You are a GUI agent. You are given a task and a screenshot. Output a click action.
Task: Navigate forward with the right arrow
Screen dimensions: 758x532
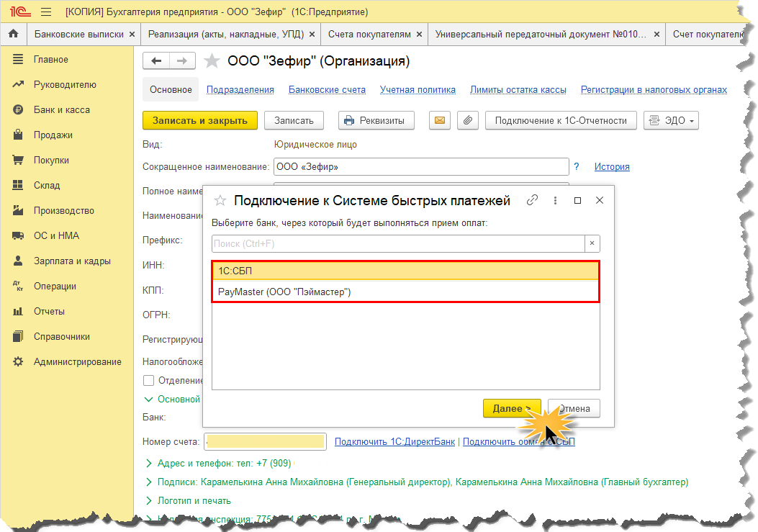point(182,61)
